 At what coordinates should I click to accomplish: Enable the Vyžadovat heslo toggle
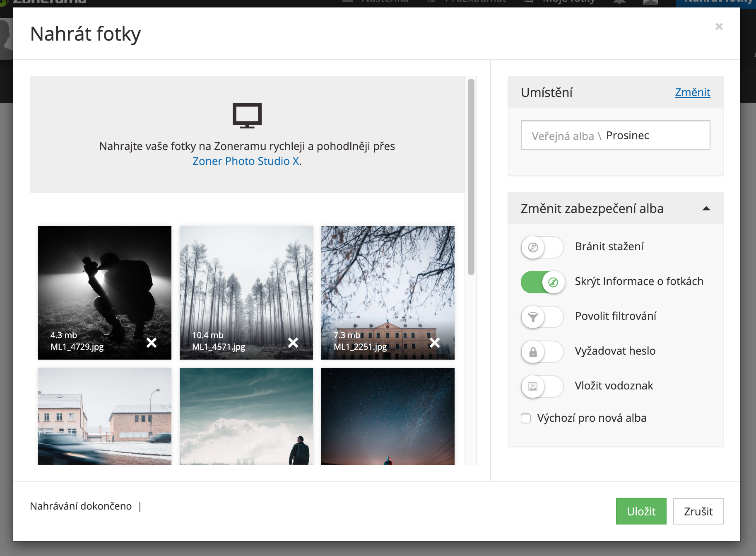pos(542,352)
